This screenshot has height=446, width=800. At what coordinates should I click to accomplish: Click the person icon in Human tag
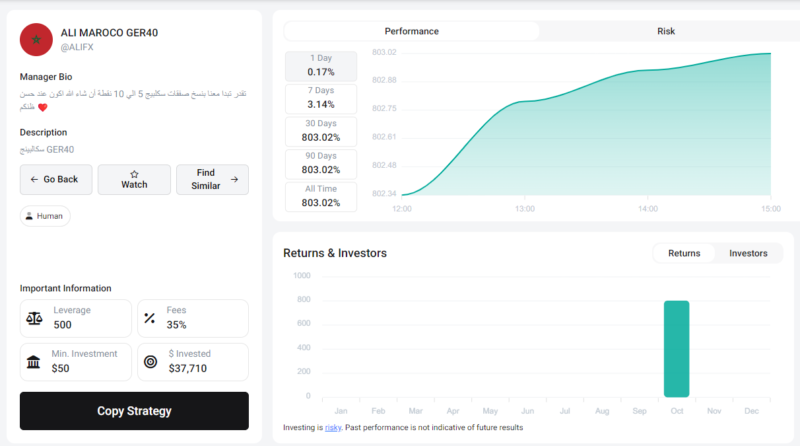(29, 216)
